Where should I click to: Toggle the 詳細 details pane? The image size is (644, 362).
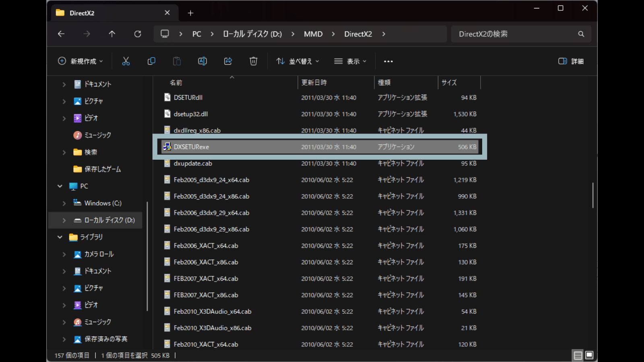571,61
